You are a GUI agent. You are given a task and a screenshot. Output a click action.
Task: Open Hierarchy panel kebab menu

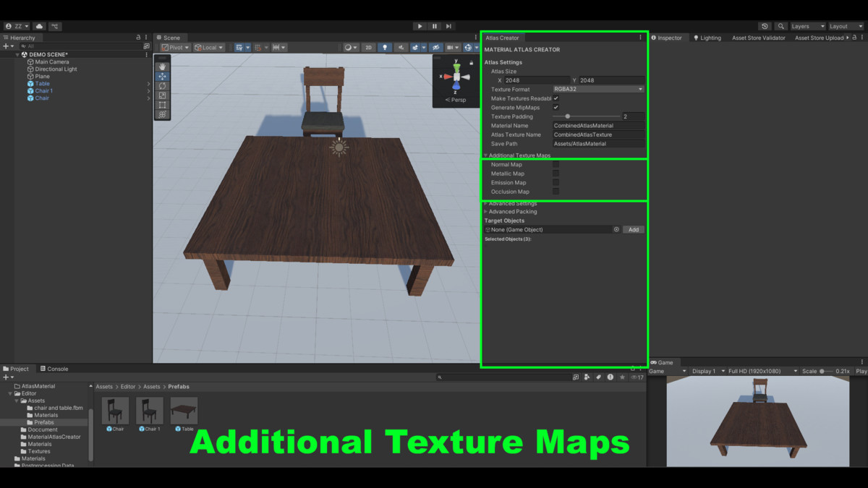click(147, 38)
